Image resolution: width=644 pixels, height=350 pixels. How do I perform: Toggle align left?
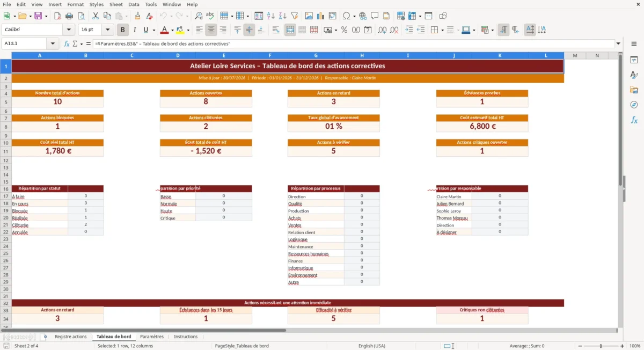tap(200, 30)
